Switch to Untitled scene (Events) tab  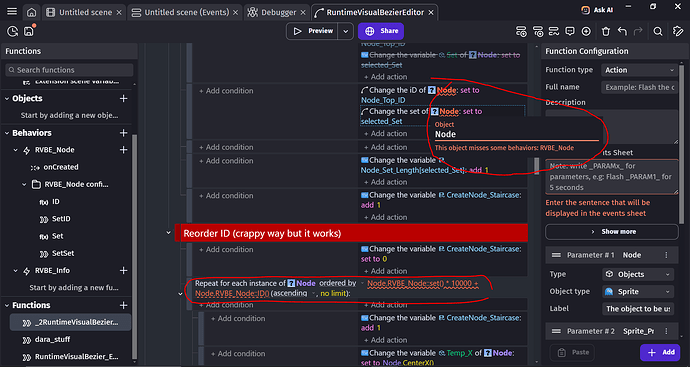click(185, 12)
